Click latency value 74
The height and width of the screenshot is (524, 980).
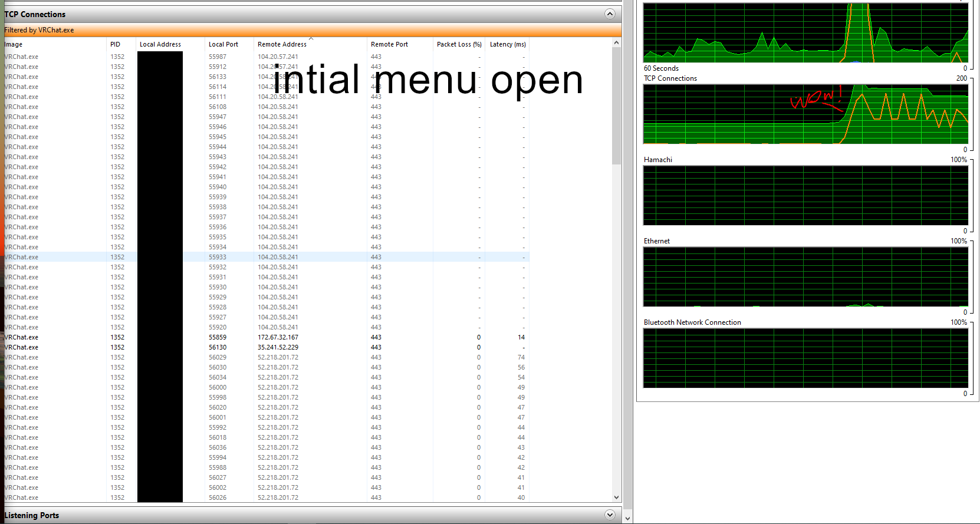[x=521, y=357]
